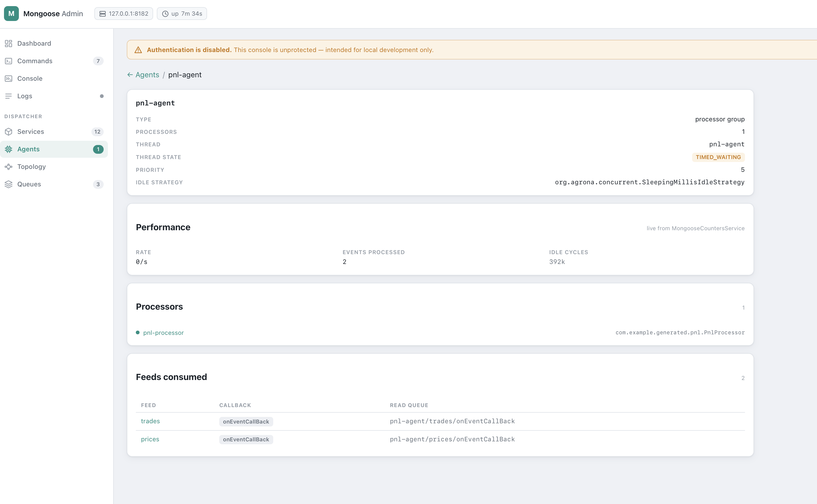Click the server icon next to 127.0.0.1:8182
This screenshot has width=817, height=504.
tap(102, 14)
